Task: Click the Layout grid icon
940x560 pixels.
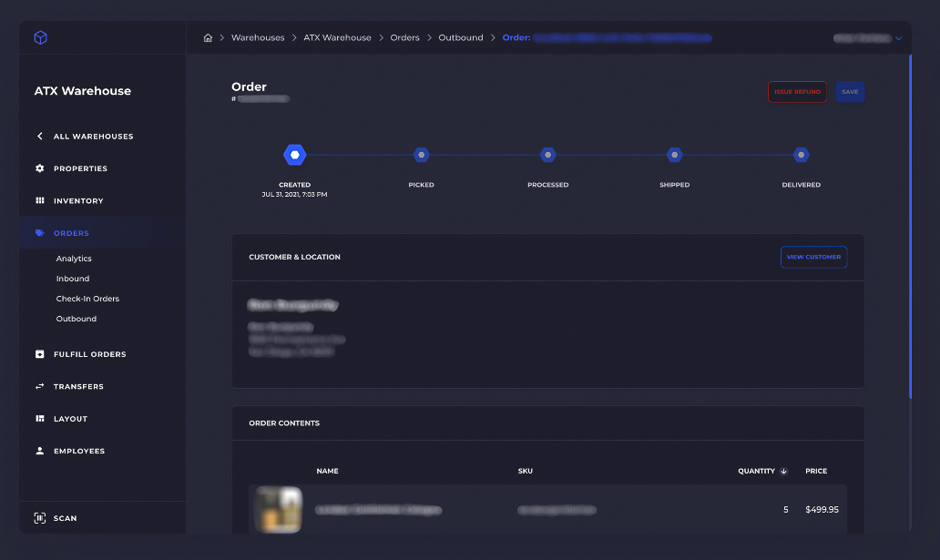Action: pos(39,419)
